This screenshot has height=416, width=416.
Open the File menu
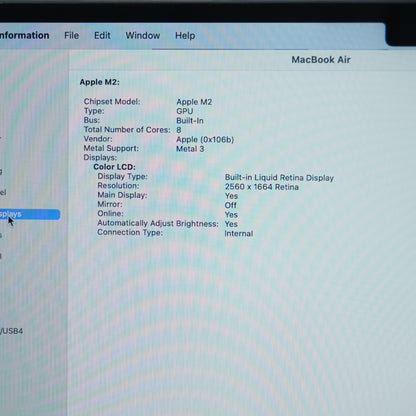pos(72,35)
